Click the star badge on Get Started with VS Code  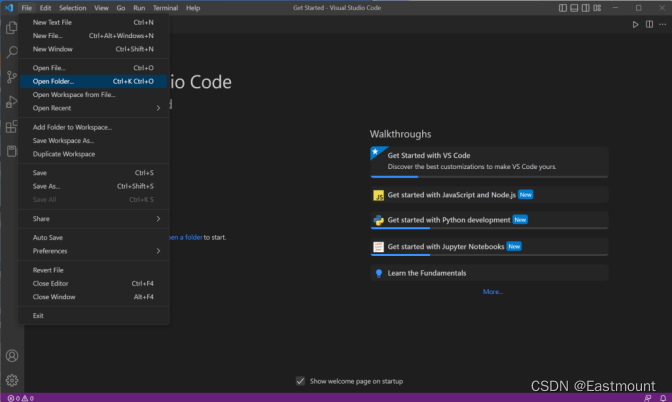375,151
